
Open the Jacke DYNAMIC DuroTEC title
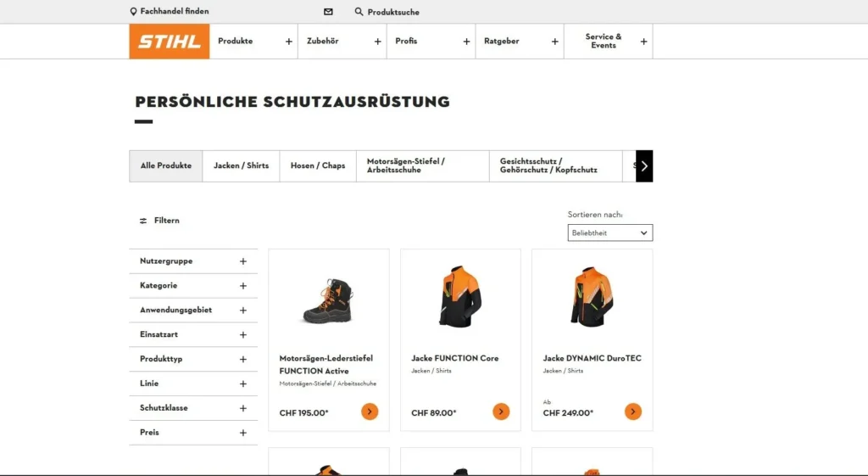[x=593, y=359]
